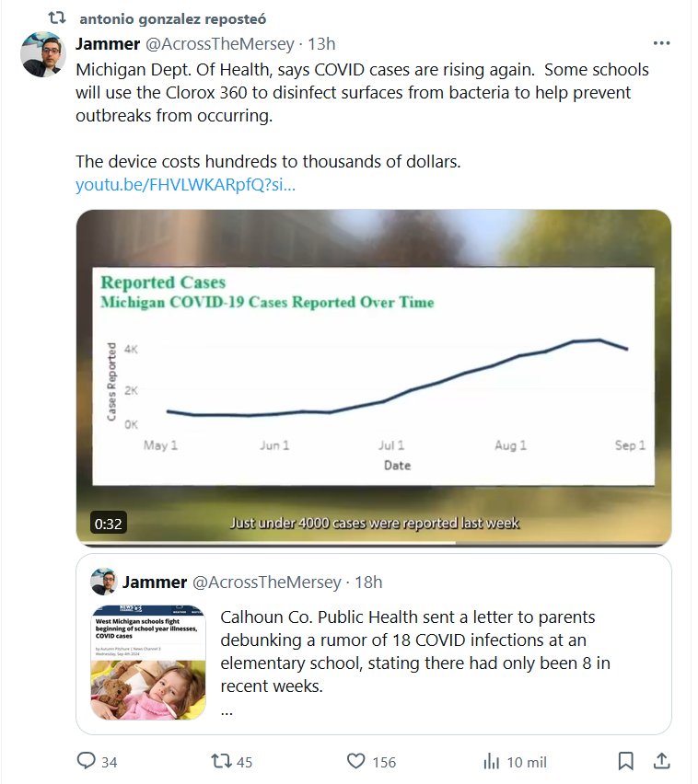698x784 pixels.
Task: Click the 13h timestamp of the post
Action: pyautogui.click(x=321, y=43)
